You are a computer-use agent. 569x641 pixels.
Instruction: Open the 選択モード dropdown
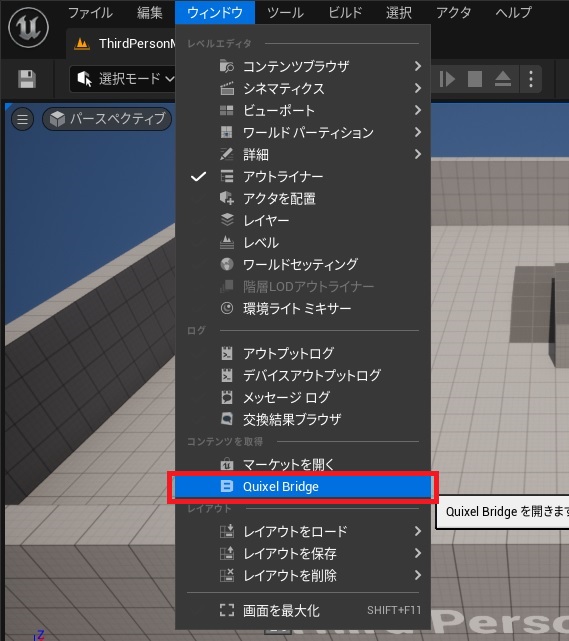[x=123, y=78]
